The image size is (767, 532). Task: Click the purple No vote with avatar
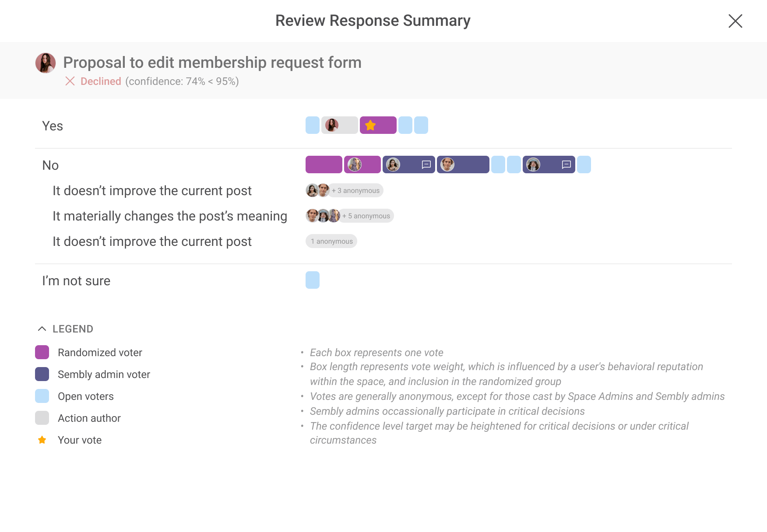(362, 164)
